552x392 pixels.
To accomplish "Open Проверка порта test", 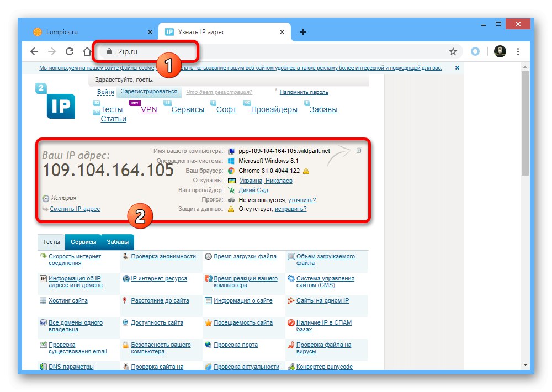I will (236, 345).
